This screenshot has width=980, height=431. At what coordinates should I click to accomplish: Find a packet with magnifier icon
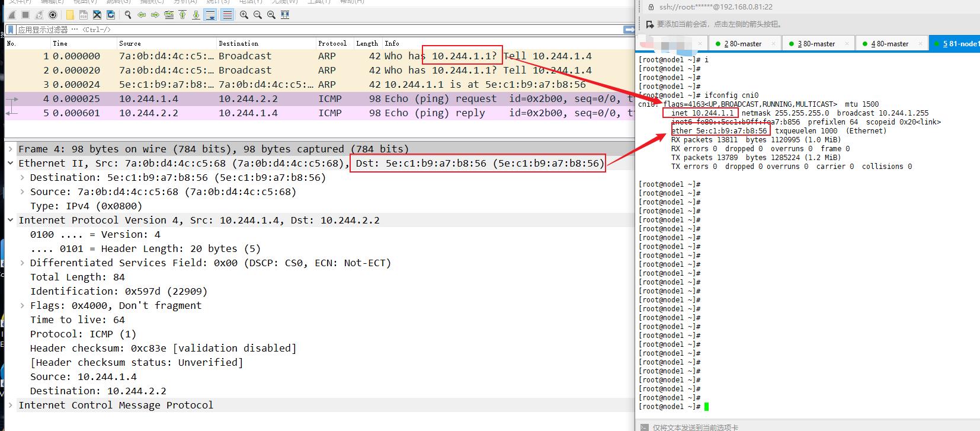pyautogui.click(x=128, y=15)
